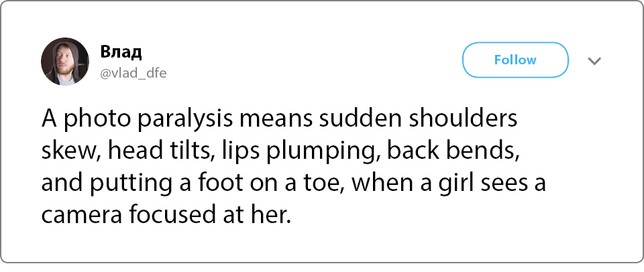Viewport: 644px width, 272px height.
Task: Open the @vlad_dfe handle link
Action: coord(133,74)
